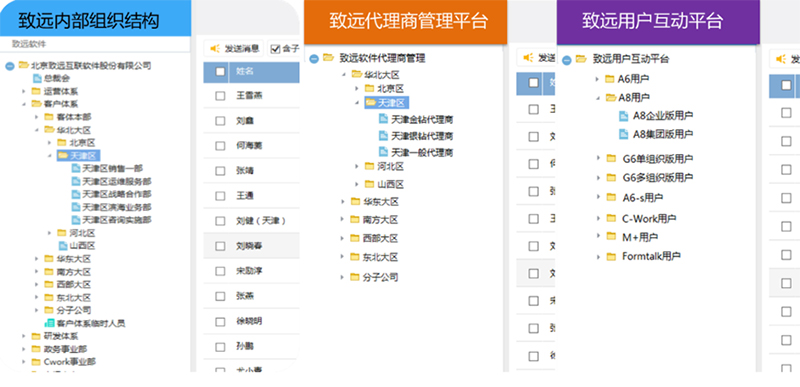This screenshot has width=800, height=387.
Task: Click folder icon of 致远软件代理商管理 root
Action: [329, 58]
